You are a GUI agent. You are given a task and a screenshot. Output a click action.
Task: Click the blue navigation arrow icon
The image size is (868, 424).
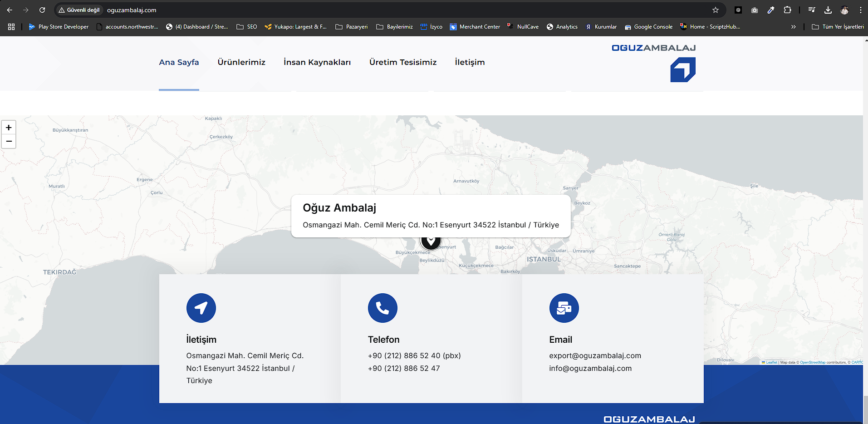coord(201,308)
